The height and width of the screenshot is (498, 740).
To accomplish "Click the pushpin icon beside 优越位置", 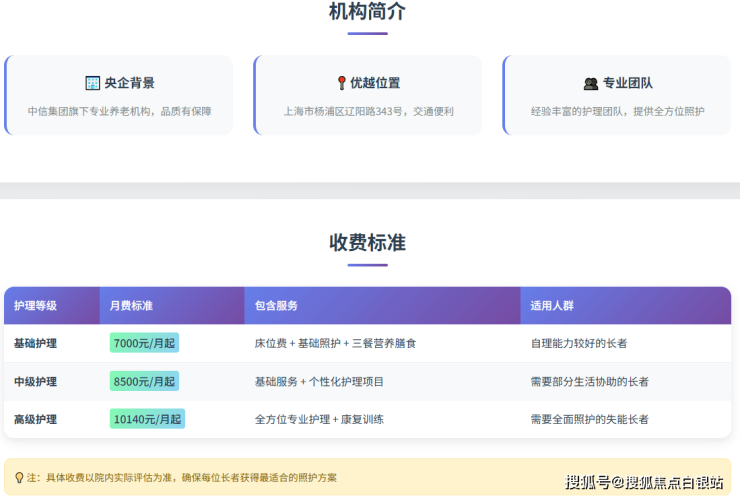I will click(x=341, y=83).
